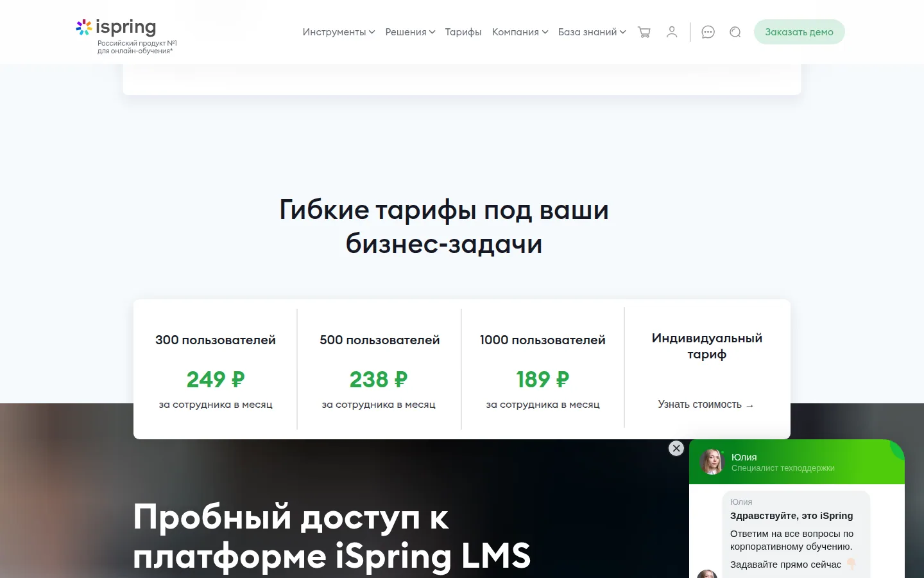
Task: Open the search magnifier icon
Action: pyautogui.click(x=735, y=32)
